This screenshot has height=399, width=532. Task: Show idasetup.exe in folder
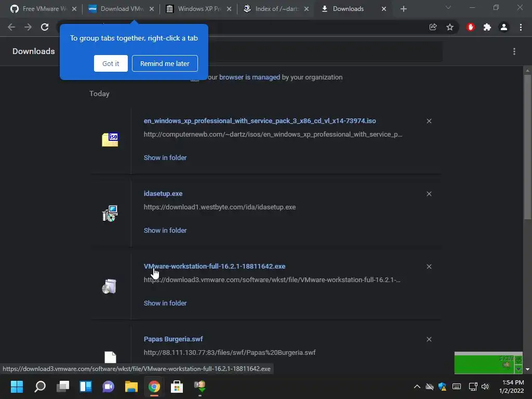[x=165, y=230]
